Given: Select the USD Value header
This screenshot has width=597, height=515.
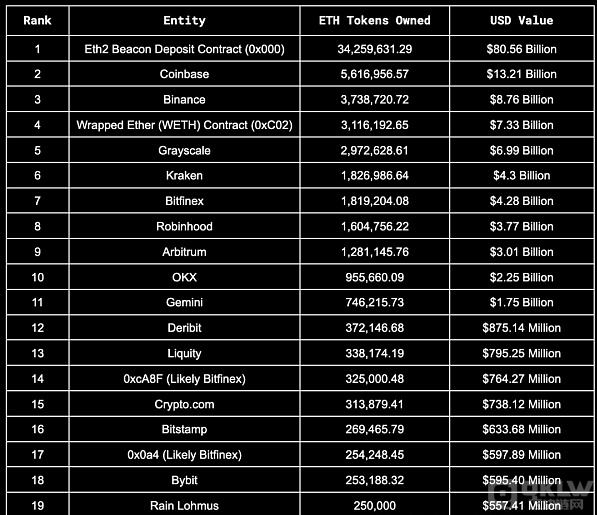Looking at the screenshot, I should (x=522, y=21).
